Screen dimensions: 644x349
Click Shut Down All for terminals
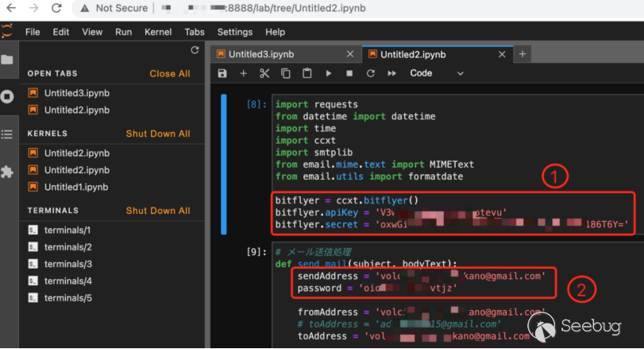point(158,211)
